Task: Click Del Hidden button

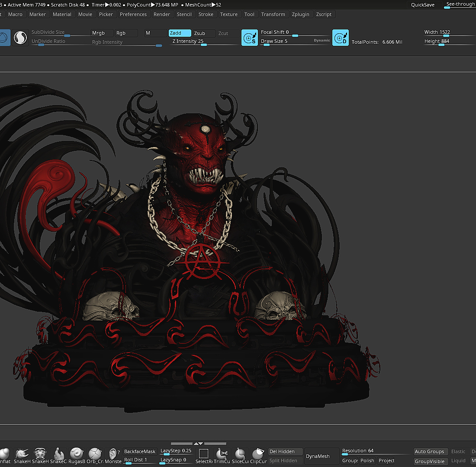Action: coord(286,451)
